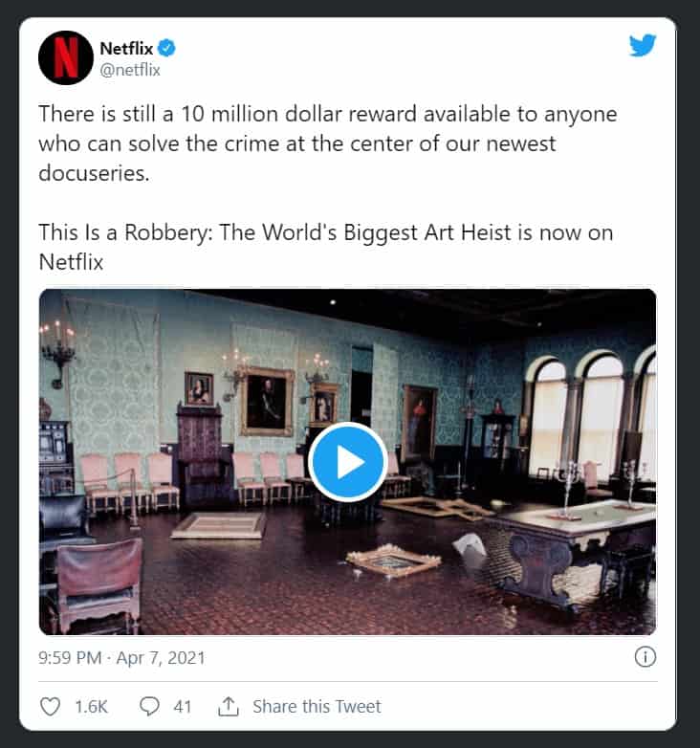The height and width of the screenshot is (748, 700).
Task: Click the empty gold frame on the video floor
Action: click(x=393, y=561)
